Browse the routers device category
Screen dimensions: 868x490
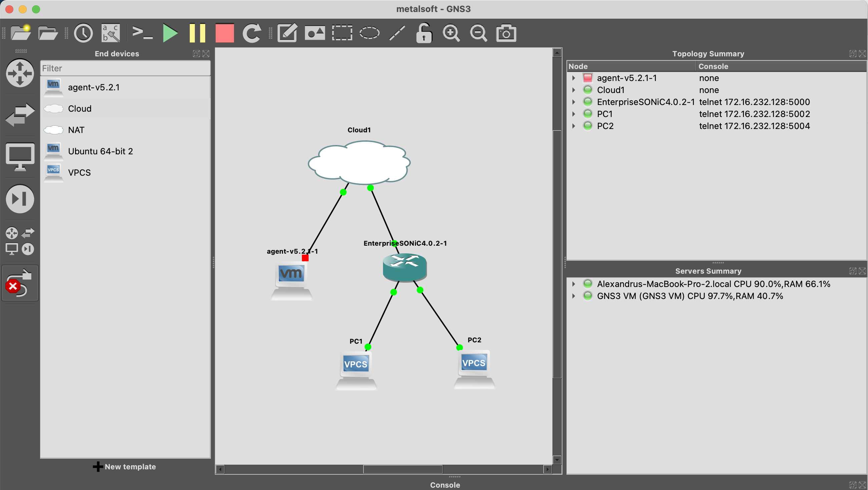[20, 73]
